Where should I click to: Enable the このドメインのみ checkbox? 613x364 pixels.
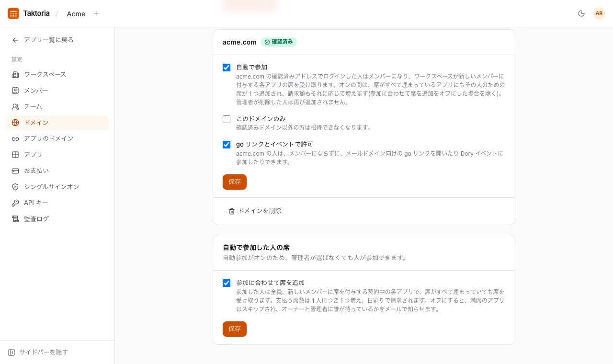click(227, 119)
